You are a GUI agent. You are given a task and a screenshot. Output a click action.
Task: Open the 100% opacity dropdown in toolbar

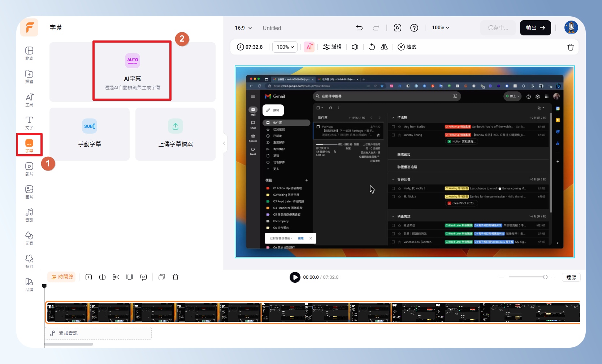click(285, 47)
